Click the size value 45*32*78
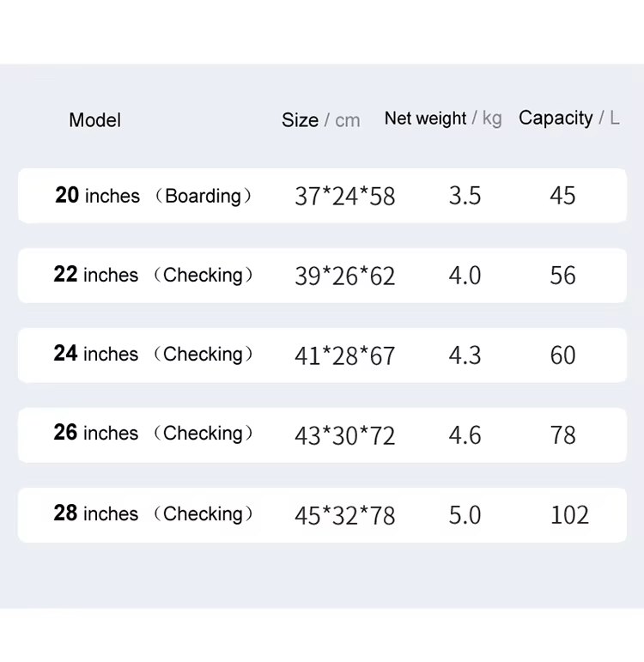Screen dimensions: 644x662 pos(344,515)
